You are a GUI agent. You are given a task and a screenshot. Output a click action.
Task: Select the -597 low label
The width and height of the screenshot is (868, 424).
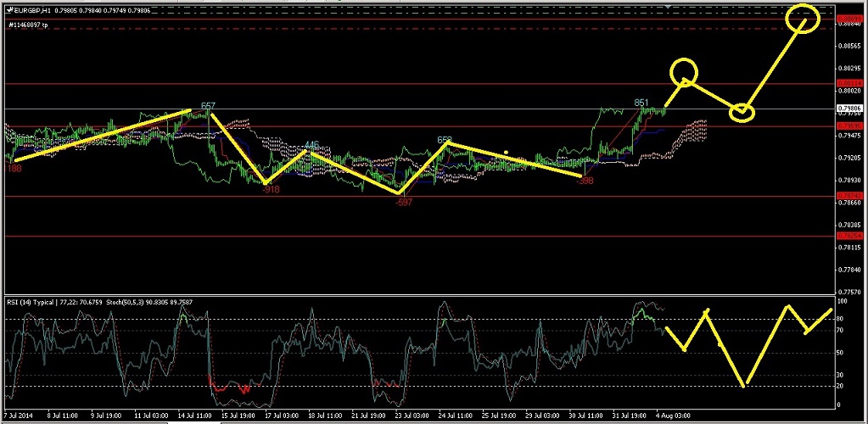tap(404, 202)
